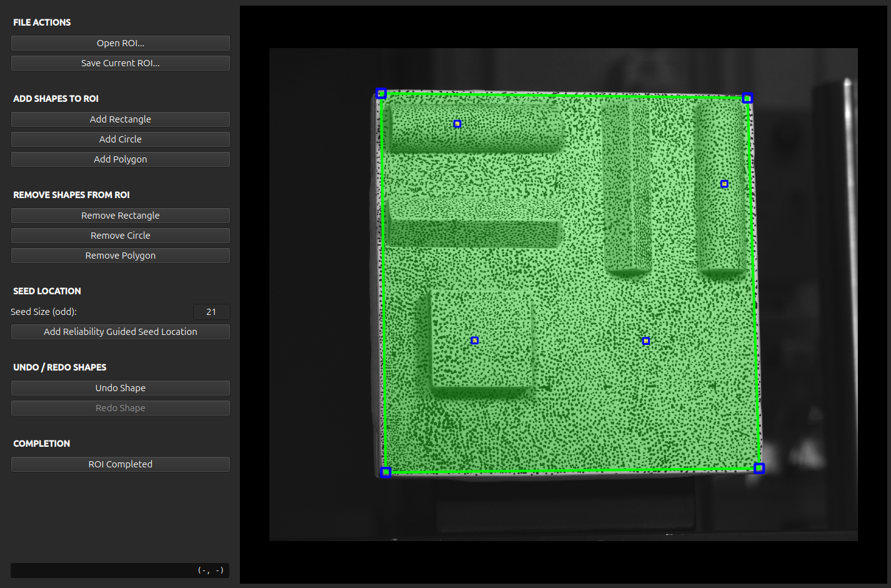Click the COMPLETION heading
The width and height of the screenshot is (891, 588).
[41, 444]
